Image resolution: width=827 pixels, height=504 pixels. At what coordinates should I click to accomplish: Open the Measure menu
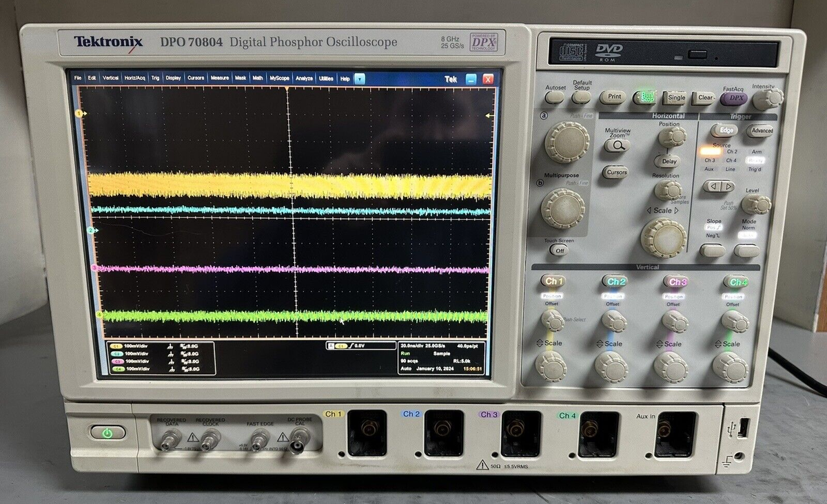[x=220, y=78]
